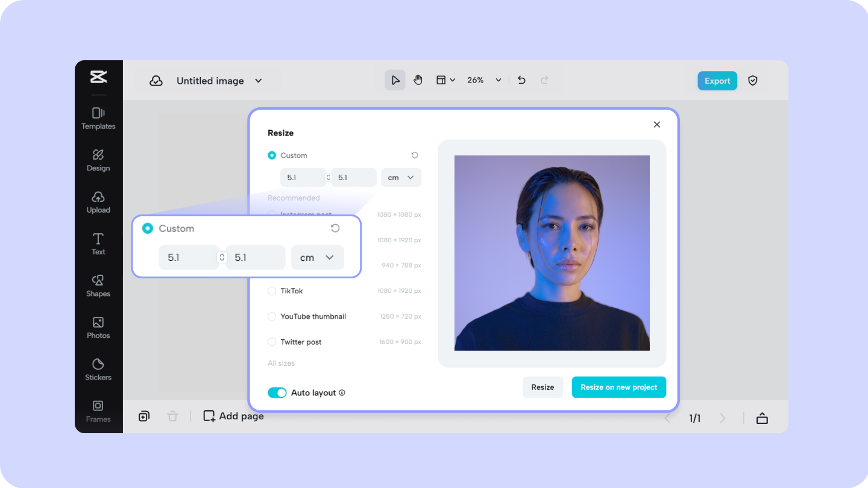Open the Frames panel
The width and height of the screenshot is (868, 488).
pyautogui.click(x=98, y=412)
